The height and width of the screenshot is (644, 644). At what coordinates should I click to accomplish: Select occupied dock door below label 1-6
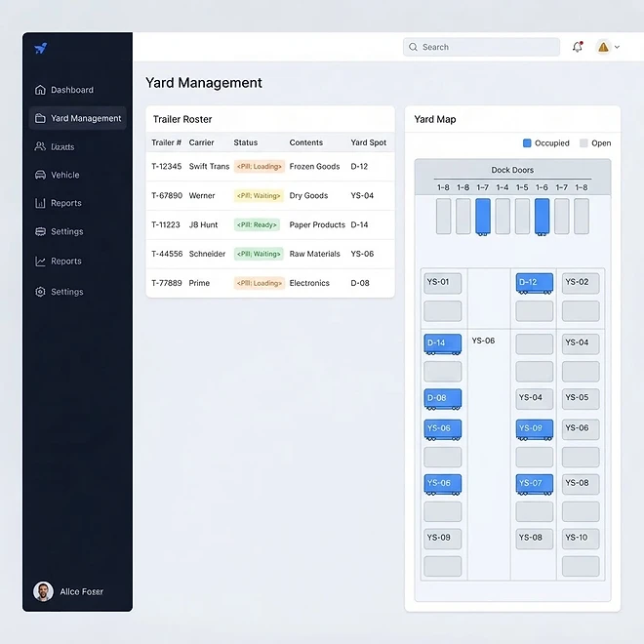click(x=542, y=217)
